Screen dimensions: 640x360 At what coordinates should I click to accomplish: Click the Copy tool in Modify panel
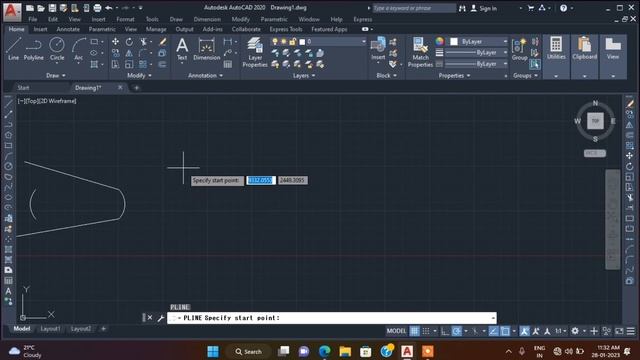coord(116,53)
